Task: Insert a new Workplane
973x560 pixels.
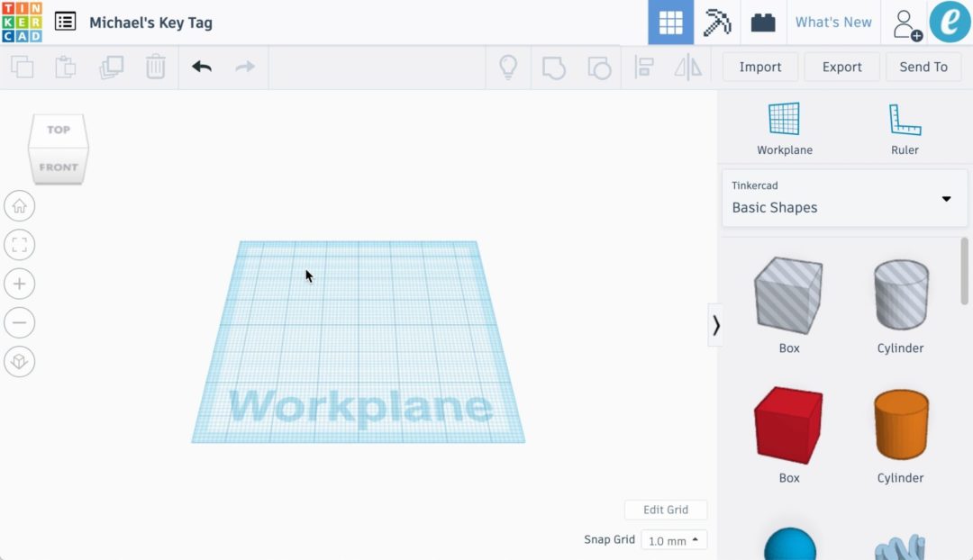Action: pyautogui.click(x=783, y=126)
